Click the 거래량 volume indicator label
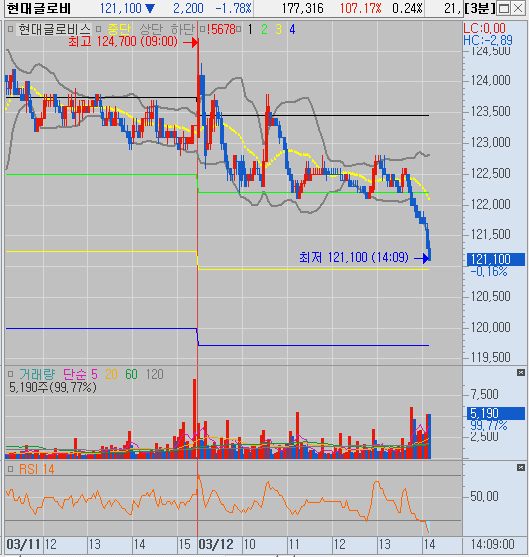529x557 pixels. [37, 374]
